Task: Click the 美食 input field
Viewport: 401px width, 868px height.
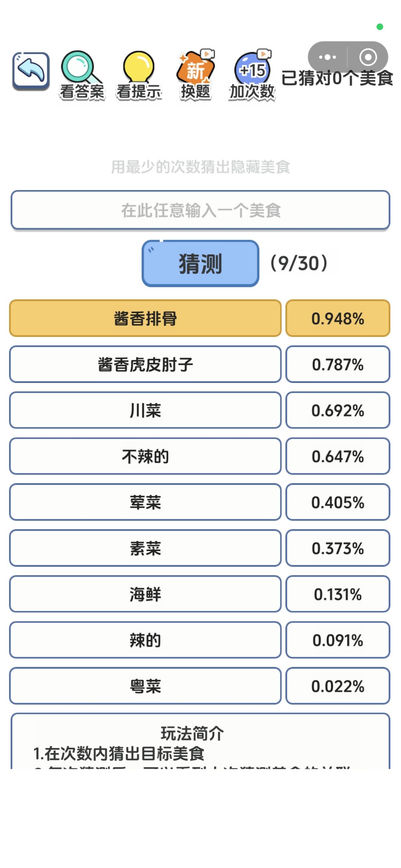Action: (x=200, y=210)
